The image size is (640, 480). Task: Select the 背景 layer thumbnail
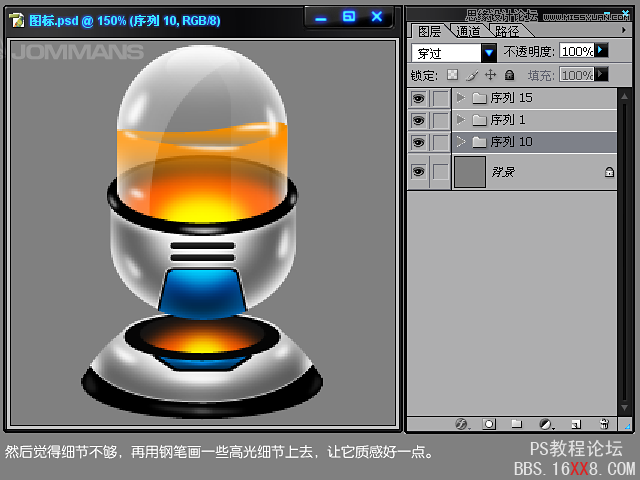pyautogui.click(x=470, y=172)
